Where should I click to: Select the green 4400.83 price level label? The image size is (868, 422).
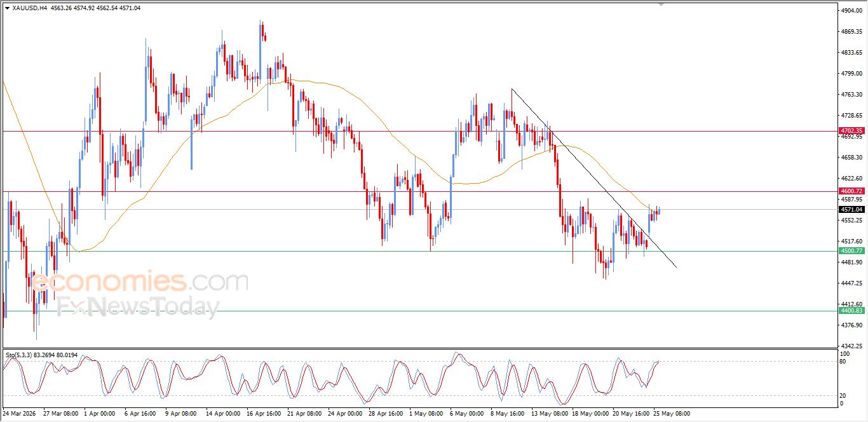(851, 311)
